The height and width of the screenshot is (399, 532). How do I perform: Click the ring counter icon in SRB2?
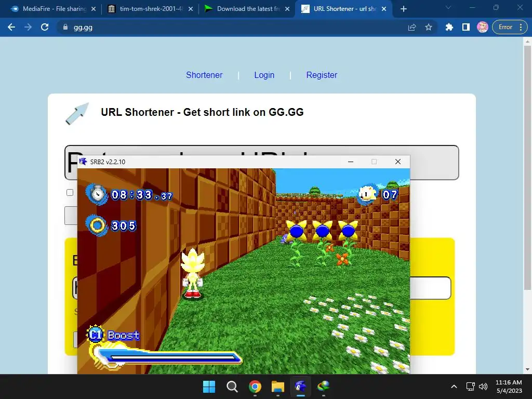(97, 225)
